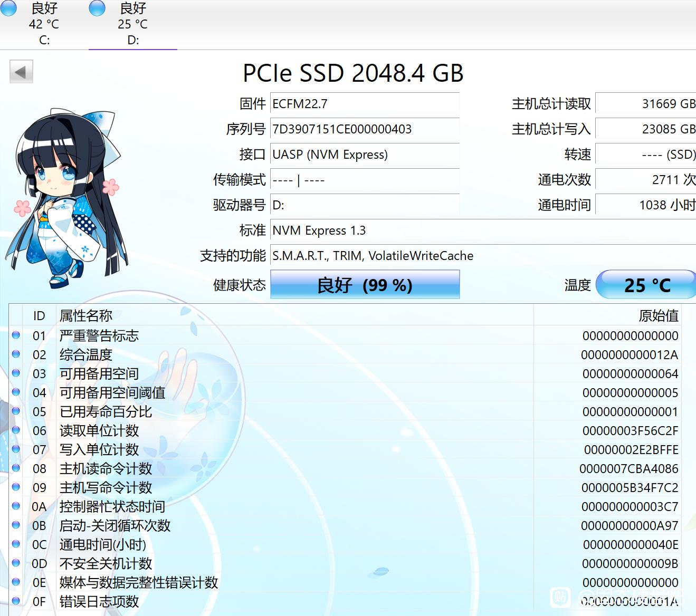696x616 pixels.
Task: Select the 不安全关机计数 attribute name
Action: pyautogui.click(x=106, y=563)
